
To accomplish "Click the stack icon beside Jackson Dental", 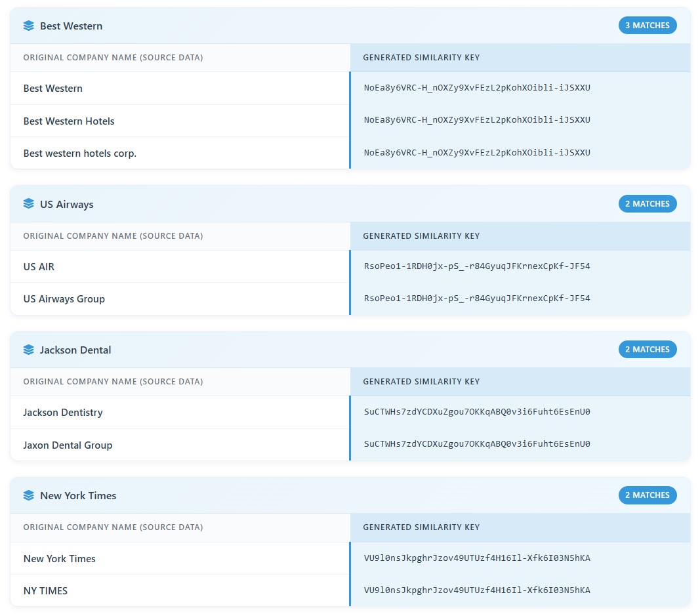I will click(x=29, y=350).
